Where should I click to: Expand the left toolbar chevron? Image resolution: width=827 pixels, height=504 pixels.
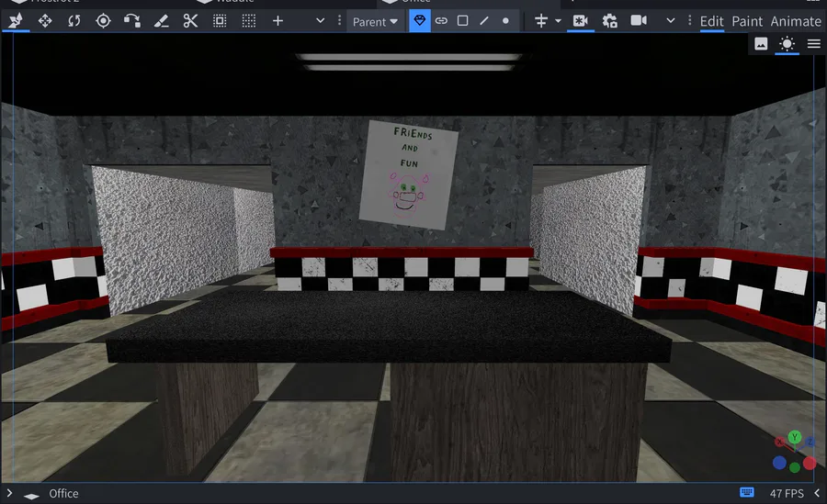320,20
